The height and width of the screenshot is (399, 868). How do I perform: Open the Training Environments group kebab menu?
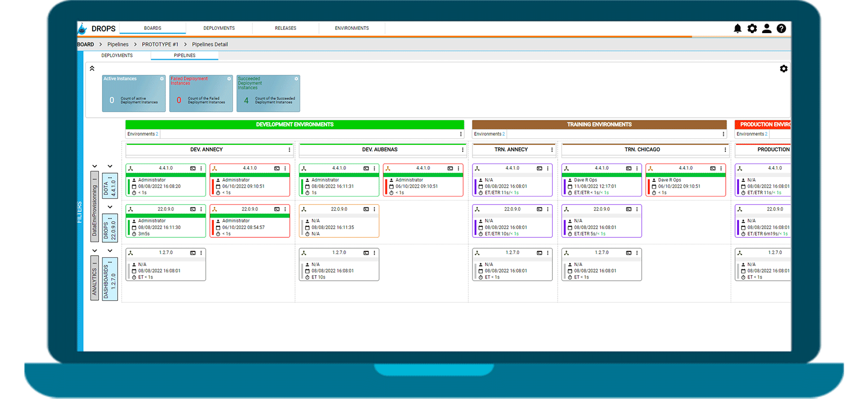coord(723,134)
